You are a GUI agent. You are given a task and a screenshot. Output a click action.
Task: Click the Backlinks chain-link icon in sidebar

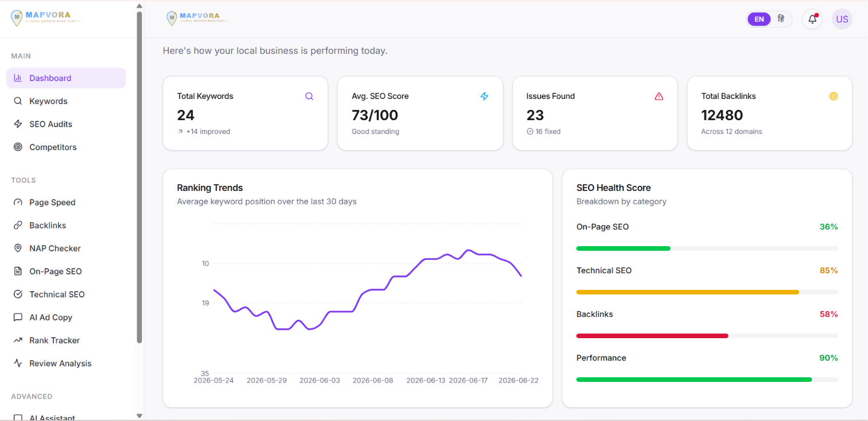(x=18, y=225)
